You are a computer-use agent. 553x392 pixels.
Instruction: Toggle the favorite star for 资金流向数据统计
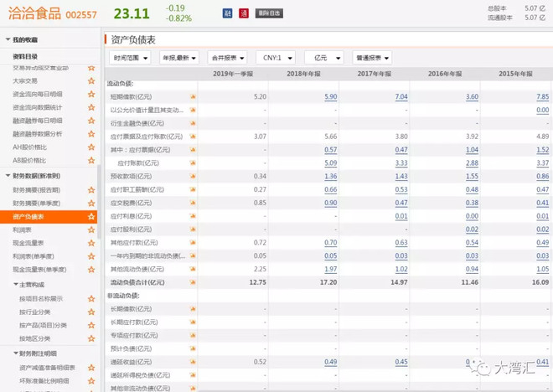click(x=91, y=107)
